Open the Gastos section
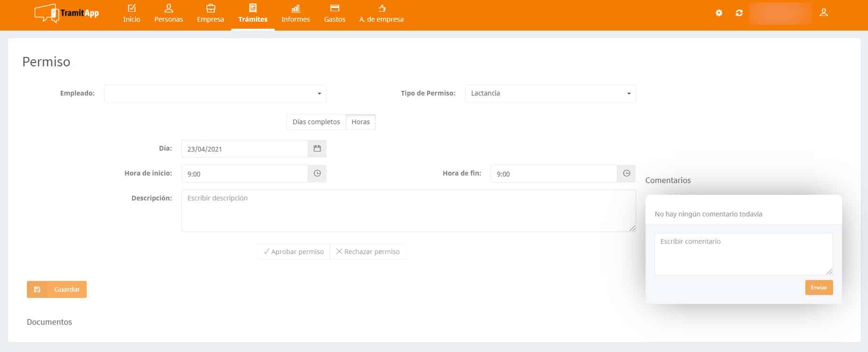 [335, 14]
